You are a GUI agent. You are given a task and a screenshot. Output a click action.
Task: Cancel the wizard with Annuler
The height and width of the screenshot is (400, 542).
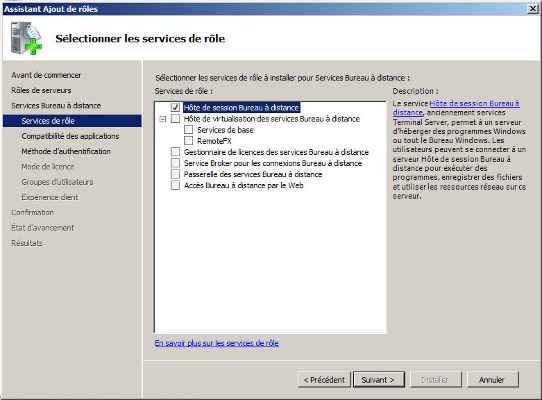493,380
